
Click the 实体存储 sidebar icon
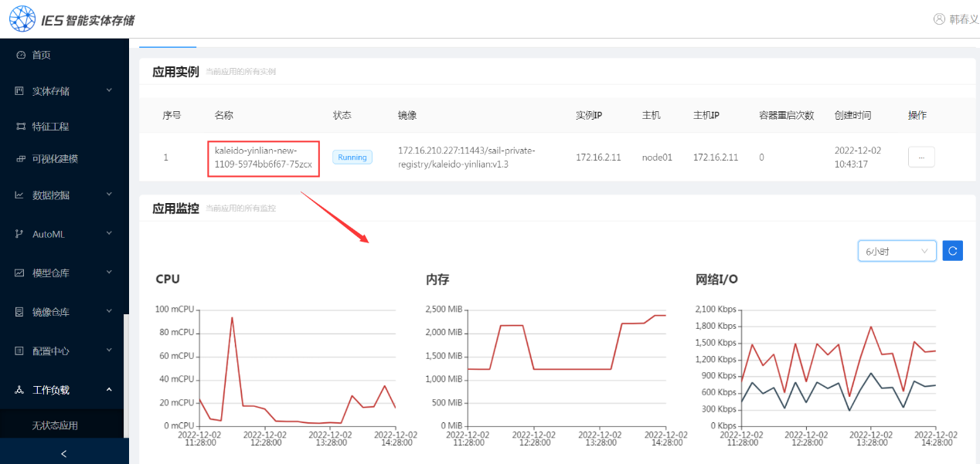[20, 91]
